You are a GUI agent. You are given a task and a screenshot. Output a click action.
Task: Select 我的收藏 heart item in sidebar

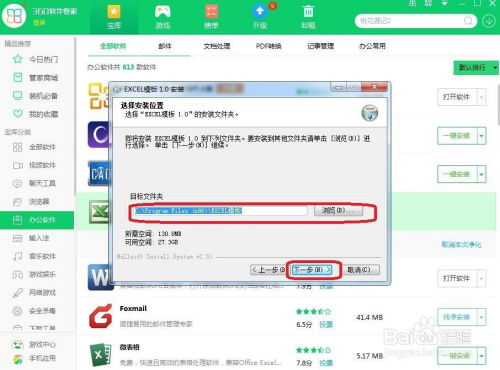(35, 114)
